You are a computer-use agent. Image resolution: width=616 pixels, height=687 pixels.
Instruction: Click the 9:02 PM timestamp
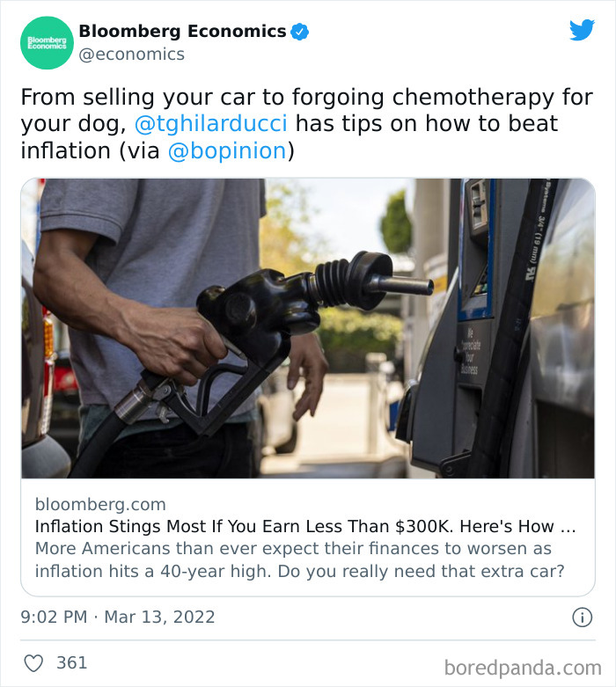tap(54, 617)
